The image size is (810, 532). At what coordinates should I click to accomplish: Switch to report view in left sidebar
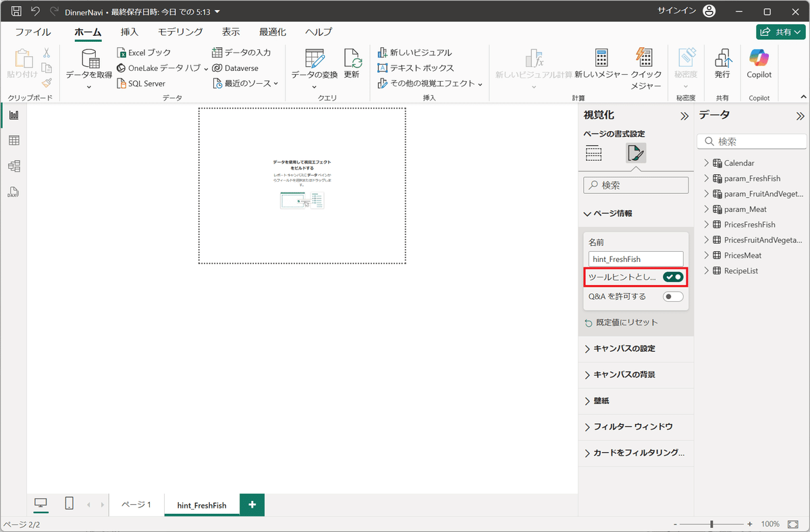pyautogui.click(x=13, y=115)
